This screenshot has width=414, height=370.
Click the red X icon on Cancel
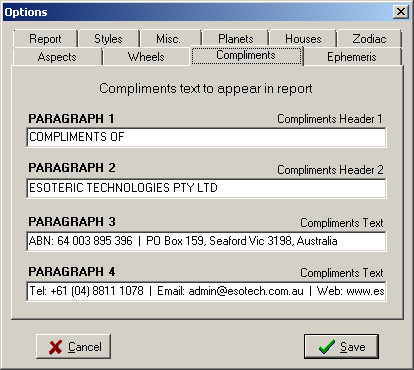pos(55,347)
